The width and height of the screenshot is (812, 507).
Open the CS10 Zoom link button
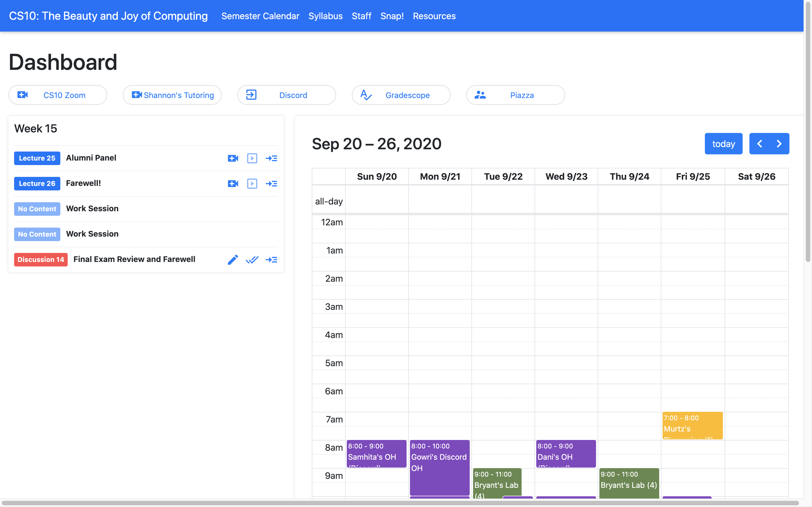[58, 95]
